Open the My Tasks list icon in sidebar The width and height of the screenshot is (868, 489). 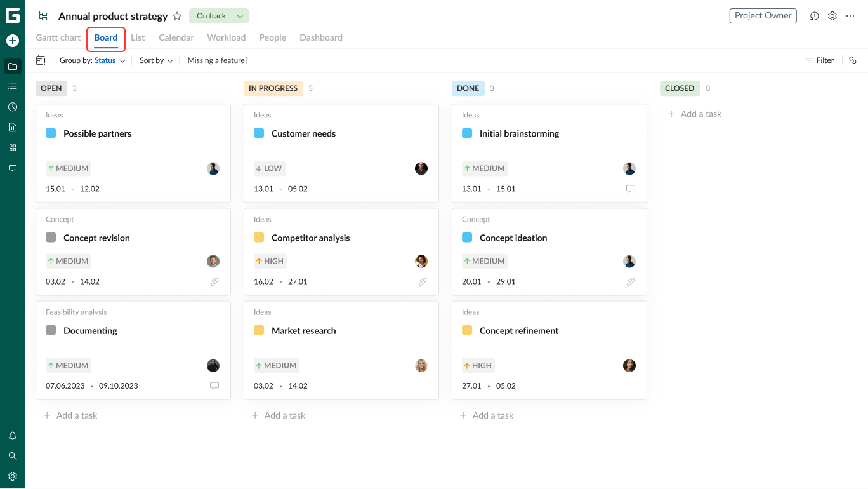13,86
